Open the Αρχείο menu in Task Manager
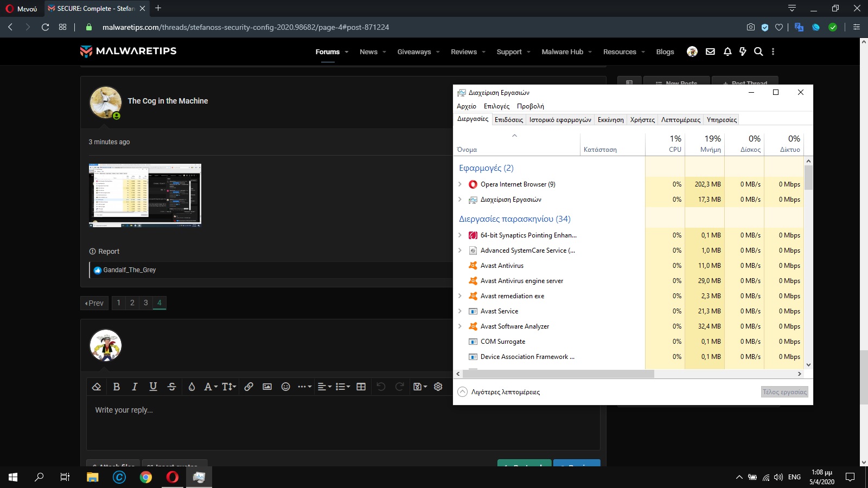 (x=467, y=106)
